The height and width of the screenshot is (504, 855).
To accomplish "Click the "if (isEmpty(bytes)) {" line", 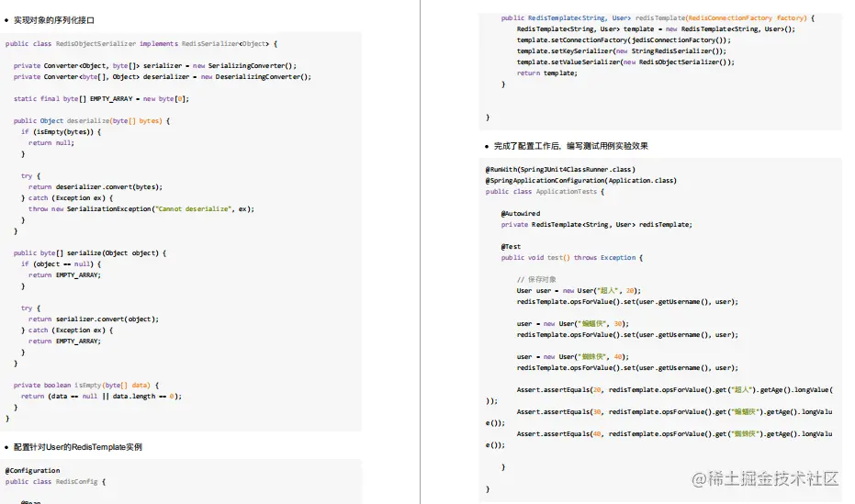I will click(x=61, y=132).
